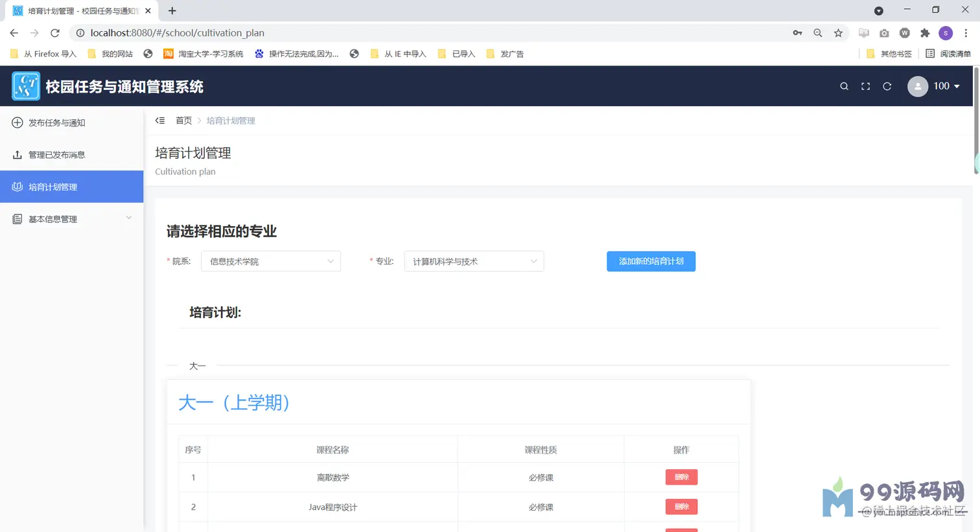This screenshot has height=532, width=980.
Task: Open the browser zoom magnifier icon
Action: click(x=818, y=33)
